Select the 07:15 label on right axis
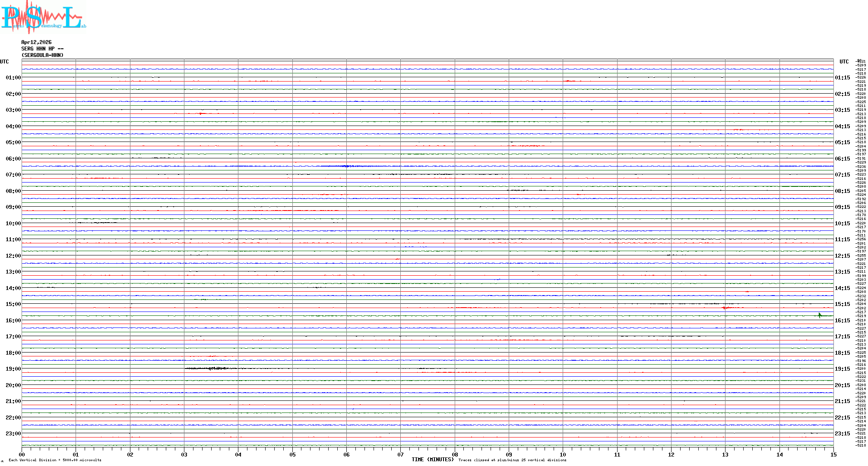Image resolution: width=868 pixels, height=466 pixels. pyautogui.click(x=842, y=175)
